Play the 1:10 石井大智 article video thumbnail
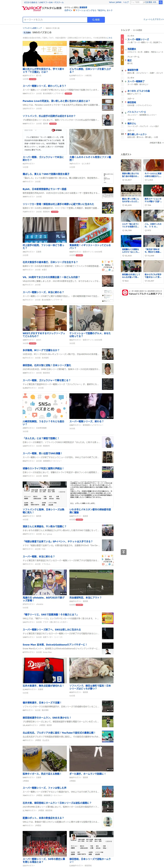The height and width of the screenshot is (868, 164). tap(108, 807)
